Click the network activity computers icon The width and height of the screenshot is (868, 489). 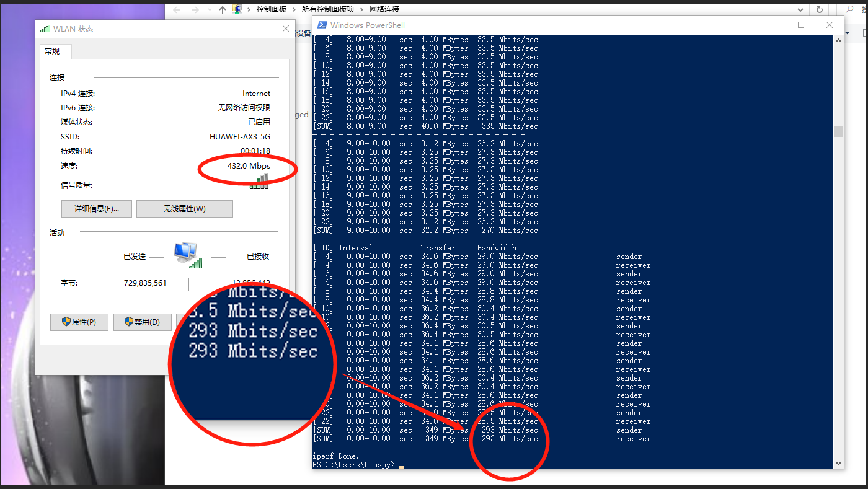[x=188, y=255]
